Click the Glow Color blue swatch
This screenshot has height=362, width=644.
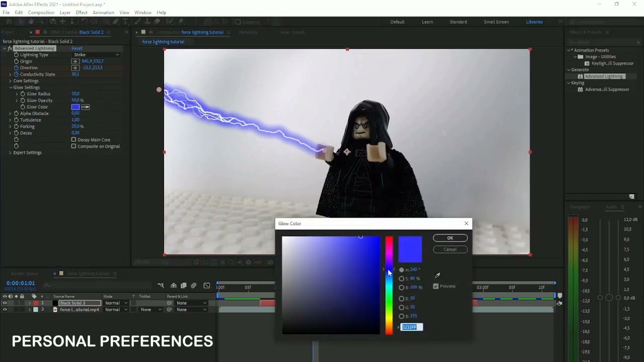point(75,107)
